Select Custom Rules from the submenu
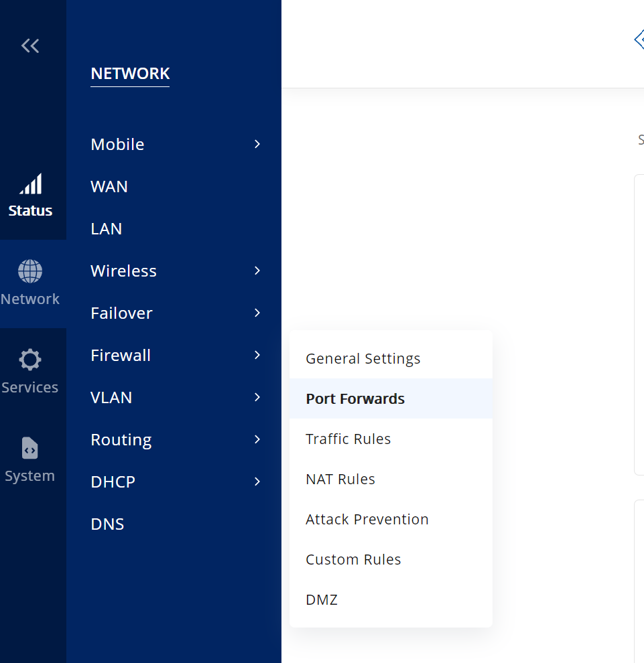 tap(353, 559)
